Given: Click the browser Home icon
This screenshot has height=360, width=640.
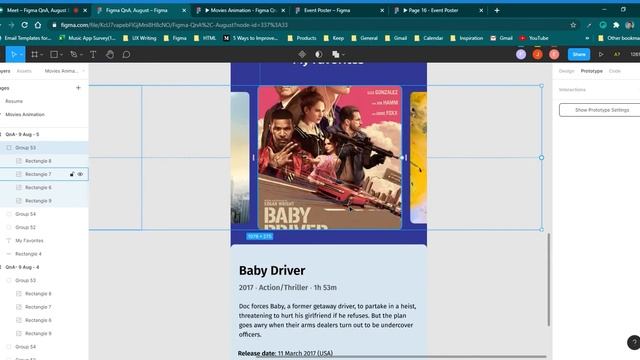Looking at the screenshot, I should (38, 25).
